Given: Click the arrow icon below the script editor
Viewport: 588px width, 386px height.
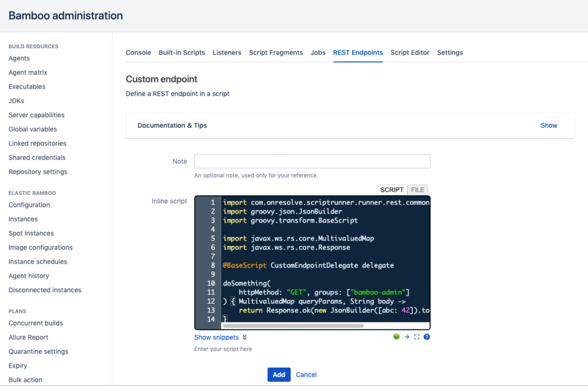Looking at the screenshot, I should coord(407,337).
